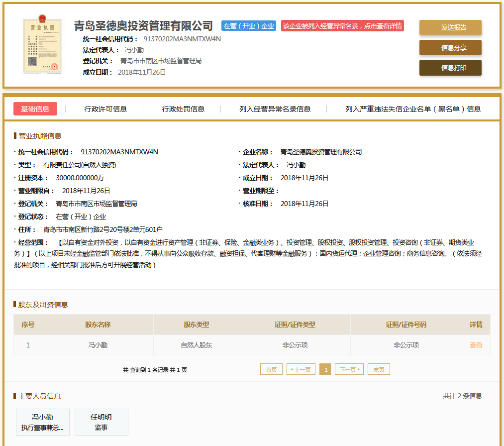
Task: Jump to 末页 last page
Action: 379,369
